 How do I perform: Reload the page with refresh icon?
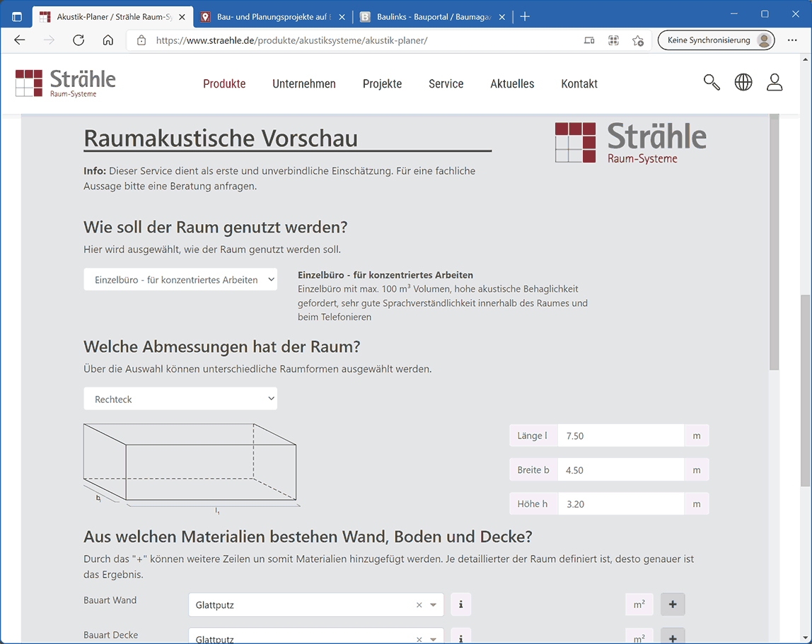(79, 40)
